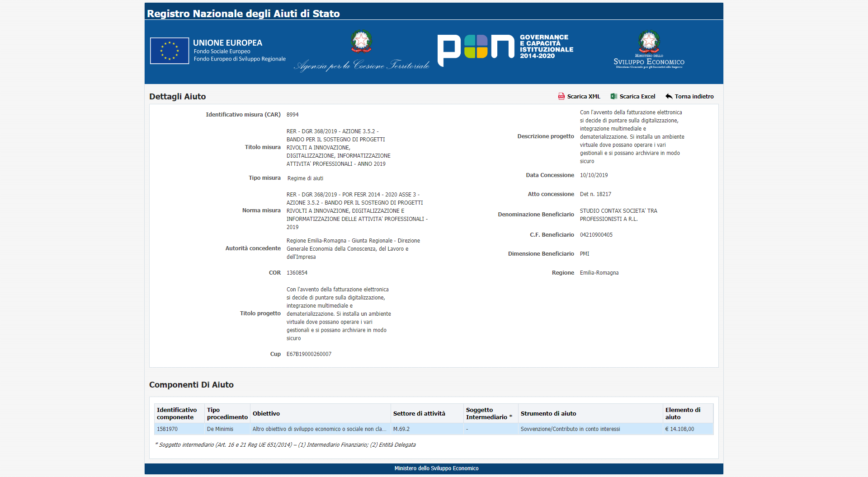This screenshot has height=477, width=868.
Task: Click the European Union flag logo
Action: 170,51
